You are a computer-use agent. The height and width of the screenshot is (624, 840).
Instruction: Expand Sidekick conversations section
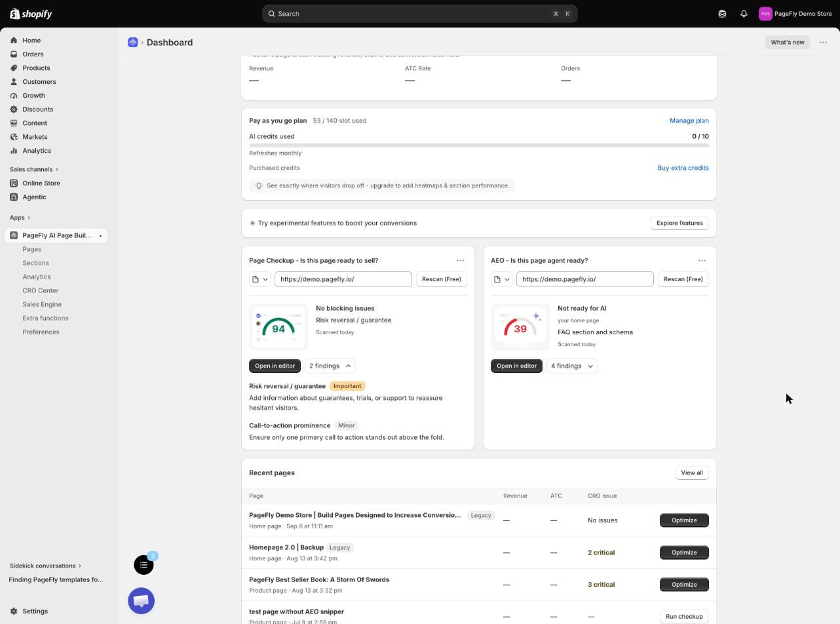(x=45, y=566)
